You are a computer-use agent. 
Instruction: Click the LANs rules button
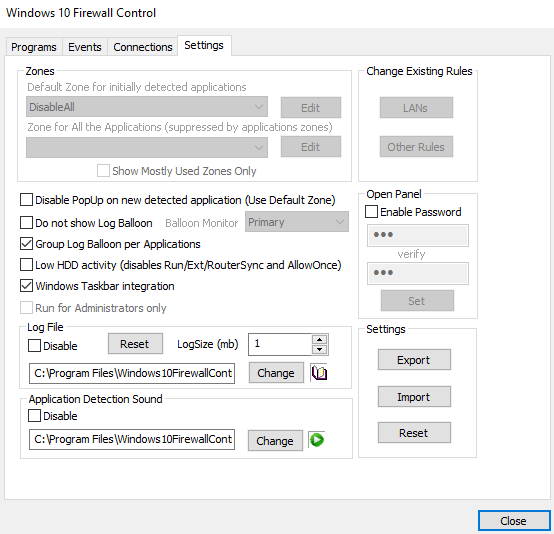tap(416, 107)
